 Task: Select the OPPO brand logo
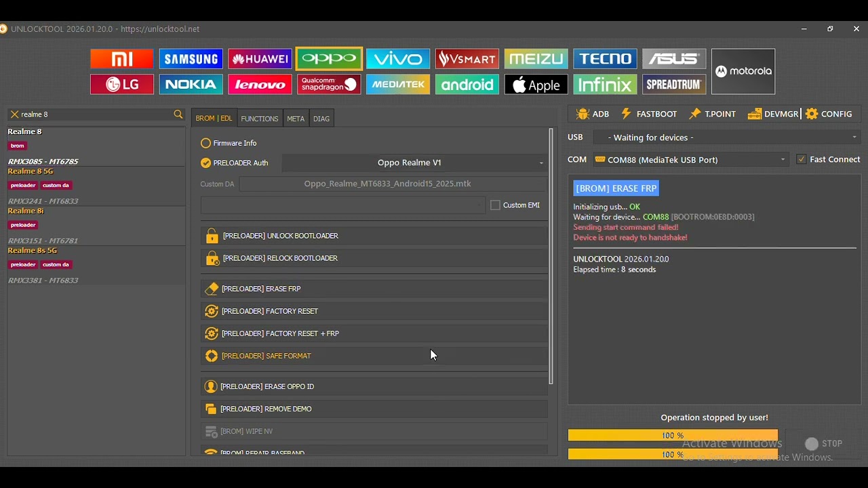(329, 59)
